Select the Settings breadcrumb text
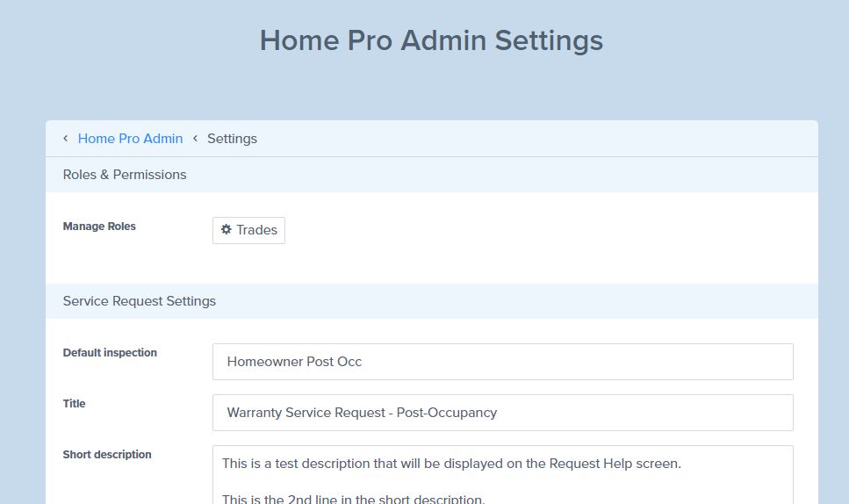Image resolution: width=849 pixels, height=504 pixels. point(232,139)
